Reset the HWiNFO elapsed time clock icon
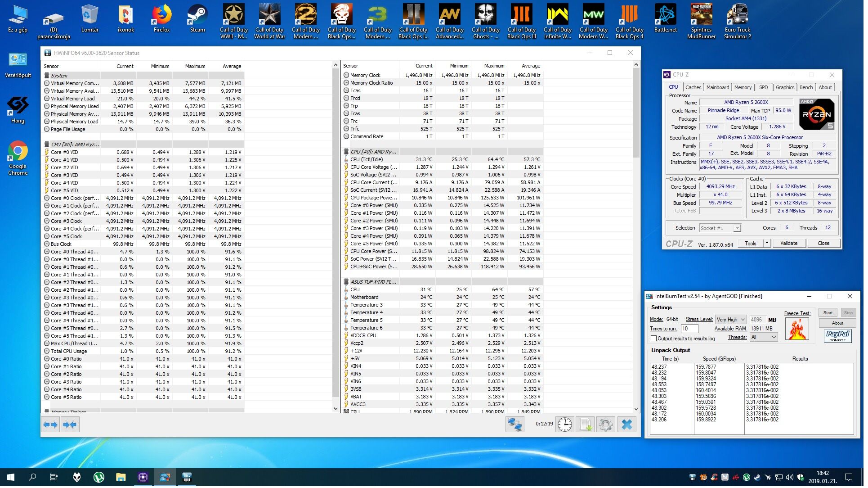 coord(567,426)
